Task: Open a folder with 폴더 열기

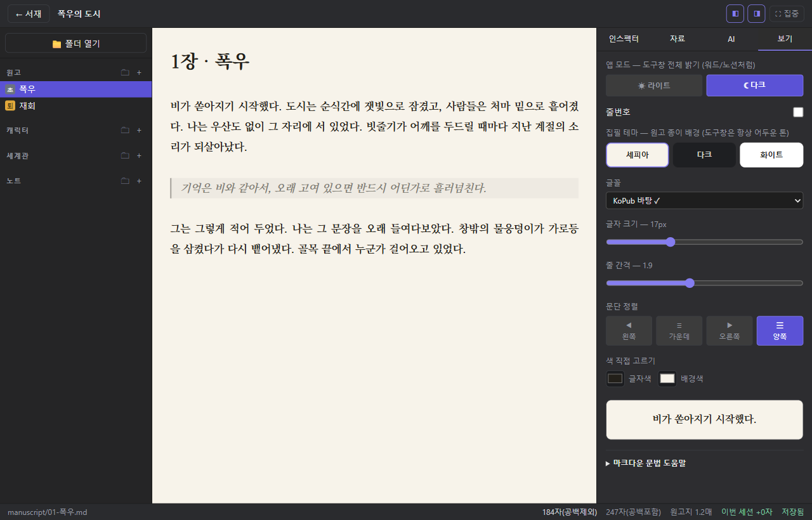Action: pyautogui.click(x=76, y=43)
